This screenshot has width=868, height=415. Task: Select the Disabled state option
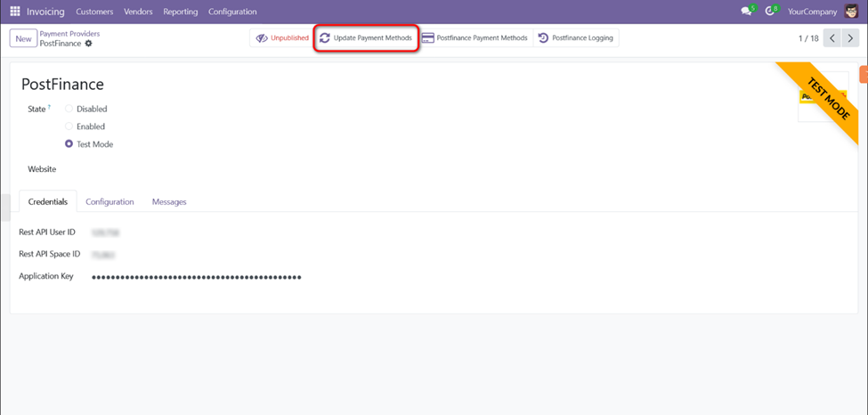tap(69, 109)
